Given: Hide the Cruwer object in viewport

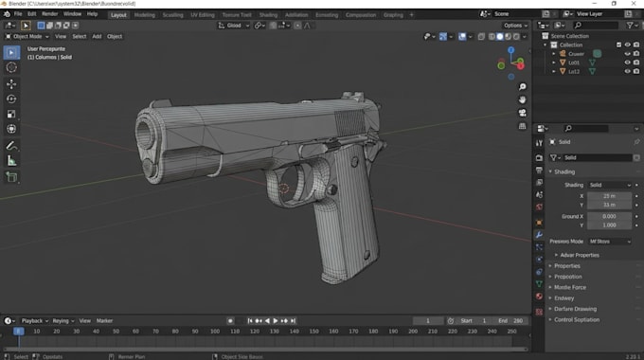Looking at the screenshot, I should [x=627, y=54].
